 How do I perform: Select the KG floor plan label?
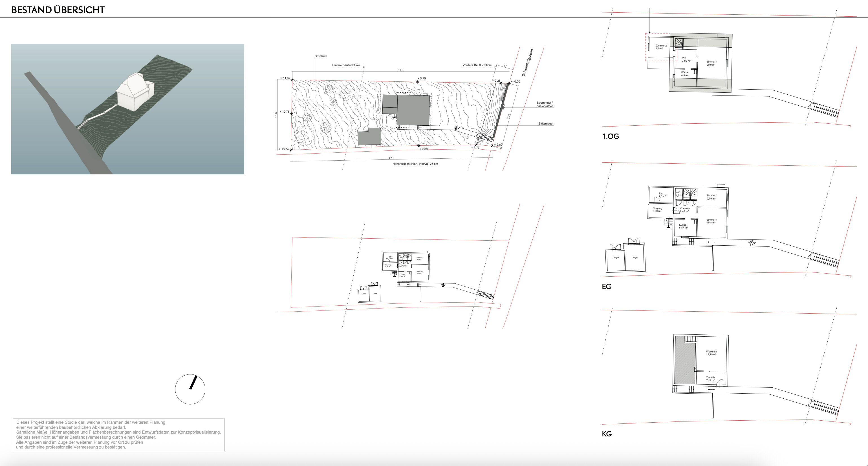click(607, 434)
